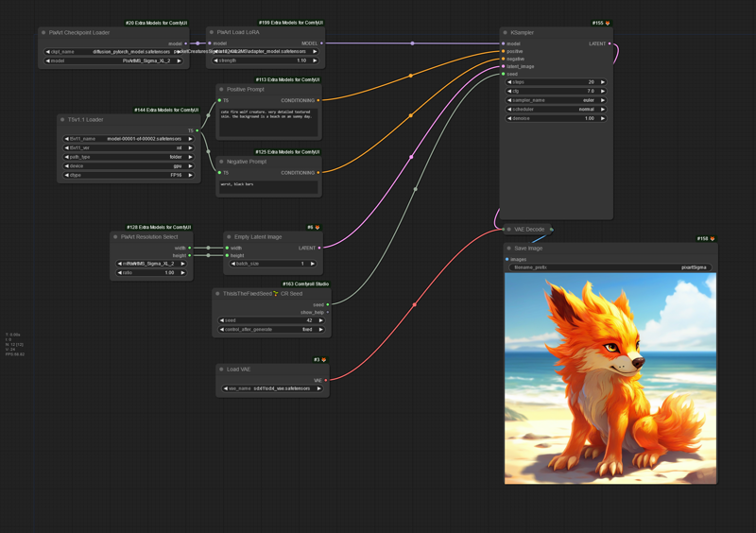Click the fox badge icon next to #6
Viewport: 756px width, 533px height.
[x=318, y=227]
